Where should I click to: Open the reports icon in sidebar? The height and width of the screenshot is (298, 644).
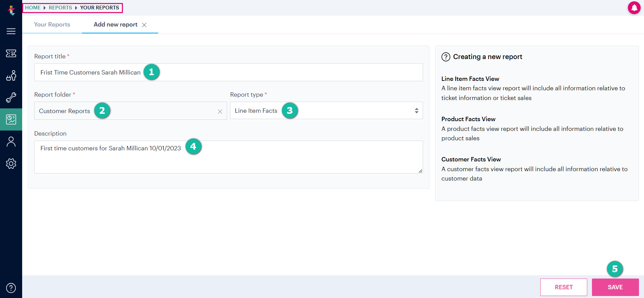pos(11,119)
